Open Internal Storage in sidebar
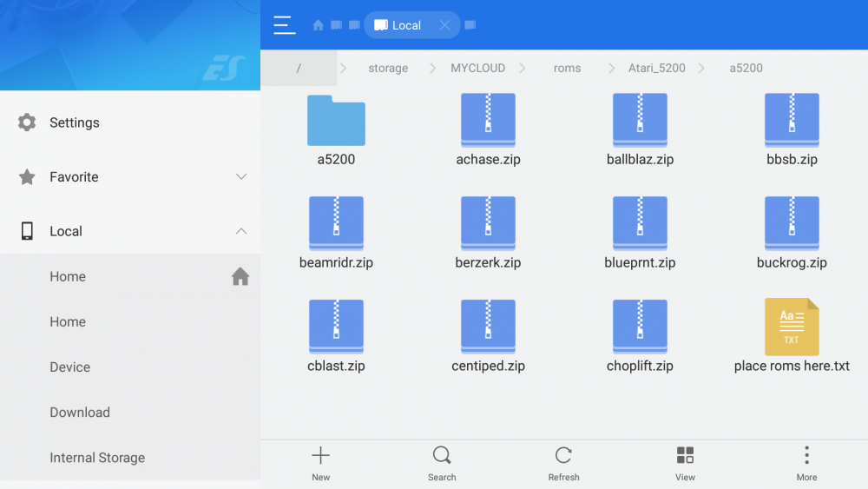868x489 pixels. tap(97, 458)
